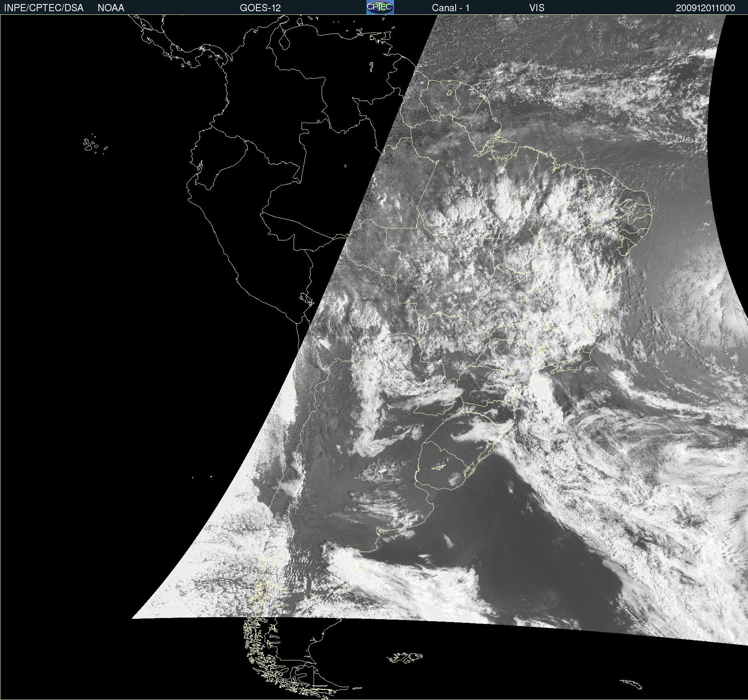Click the GOES-12 satellite label
This screenshot has height=700, width=748.
tap(260, 8)
